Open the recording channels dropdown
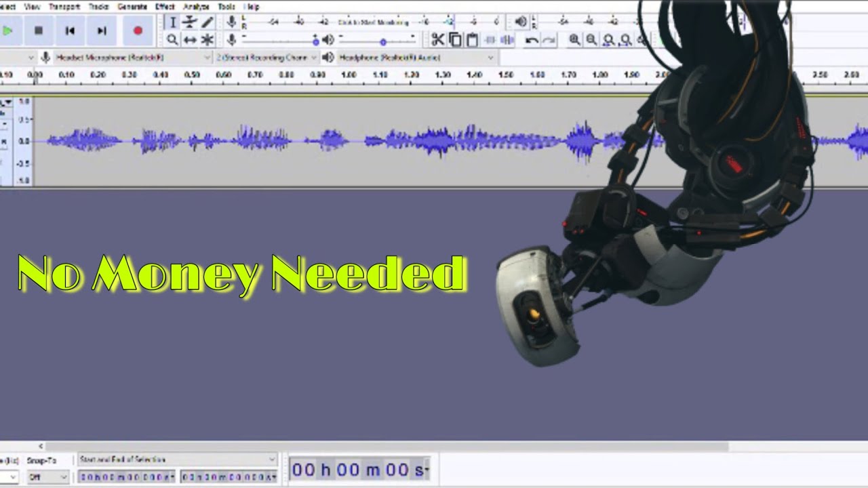Screen dimensions: 868x488 pyautogui.click(x=267, y=58)
